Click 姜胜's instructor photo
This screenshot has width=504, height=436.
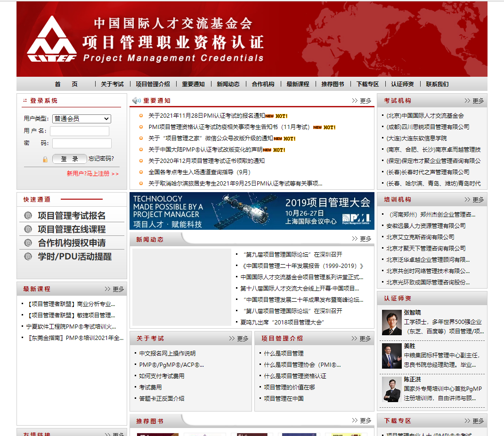click(392, 356)
